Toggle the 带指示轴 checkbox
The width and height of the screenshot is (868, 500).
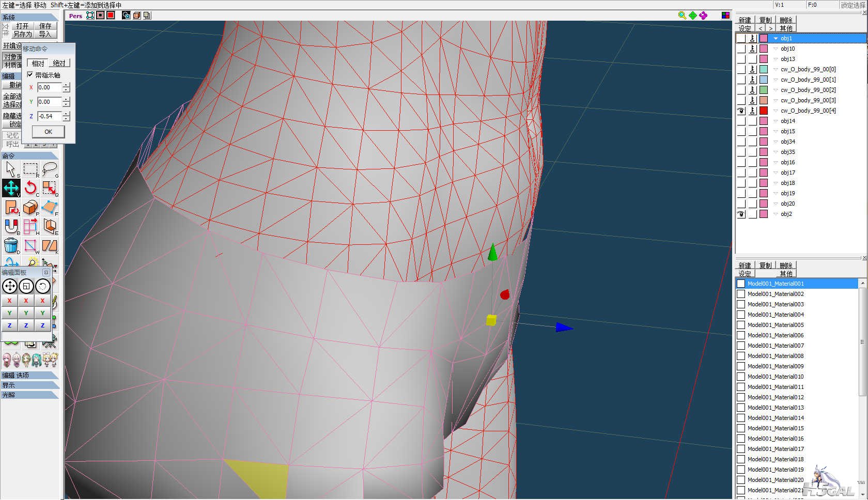[30, 75]
